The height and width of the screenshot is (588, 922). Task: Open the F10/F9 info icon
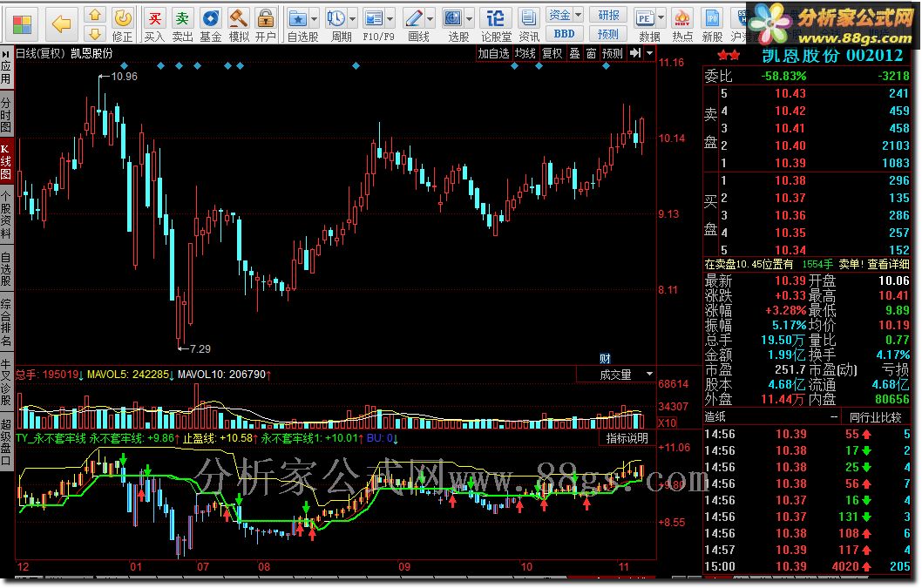373,19
